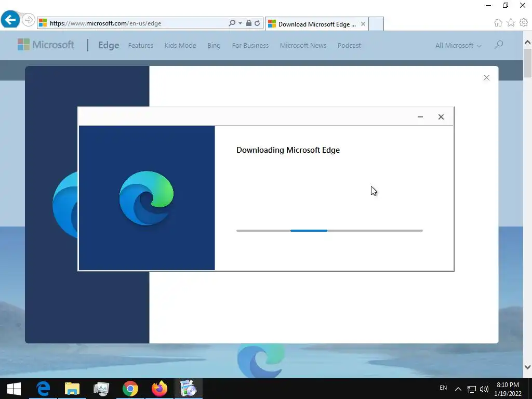This screenshot has width=532, height=399.
Task: Click the installer setup taskbar icon
Action: tap(188, 389)
